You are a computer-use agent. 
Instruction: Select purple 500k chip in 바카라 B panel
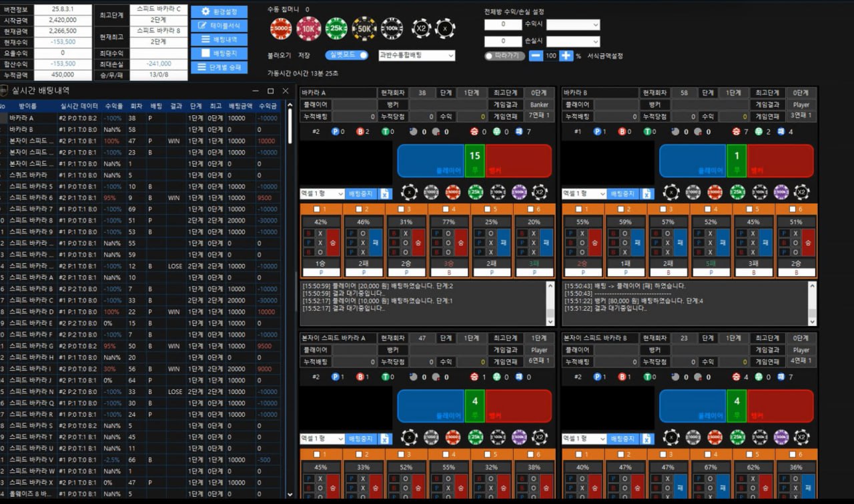[x=781, y=193]
